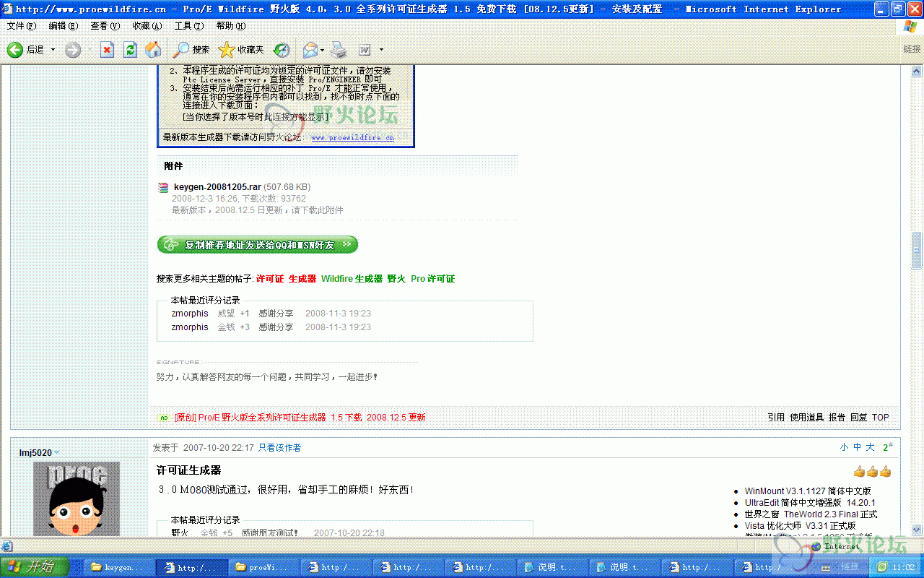The width and height of the screenshot is (924, 578).
Task: Click the green AD icon before [原创]
Action: 163,418
